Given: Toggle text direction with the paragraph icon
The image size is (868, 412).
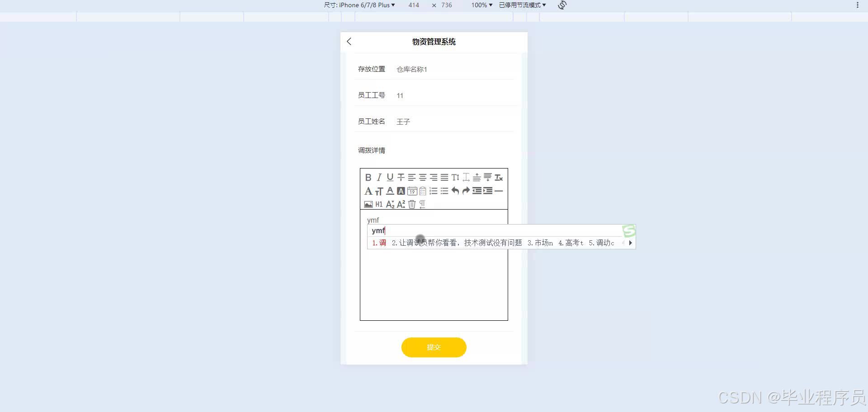Looking at the screenshot, I should coord(422,205).
